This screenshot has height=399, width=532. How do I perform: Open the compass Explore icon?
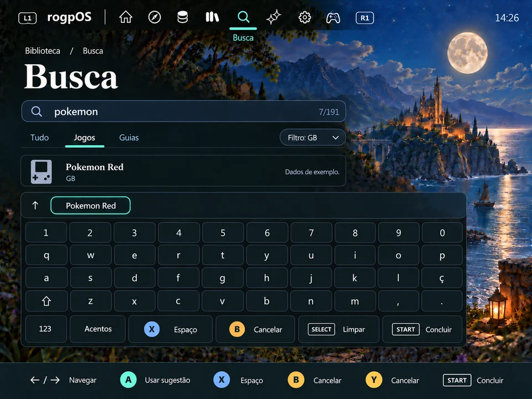(x=155, y=17)
